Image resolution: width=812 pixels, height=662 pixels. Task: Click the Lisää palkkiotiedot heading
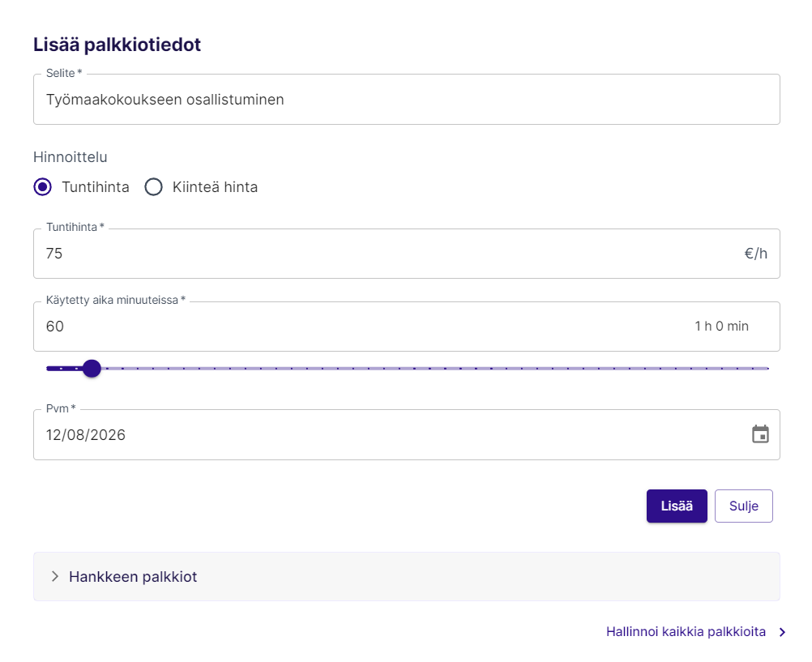point(117,45)
